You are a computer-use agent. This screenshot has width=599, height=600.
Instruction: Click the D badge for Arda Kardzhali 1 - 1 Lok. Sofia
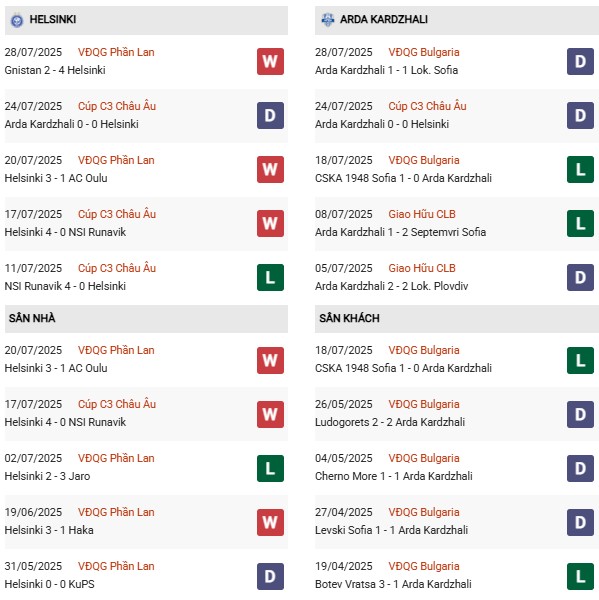[580, 61]
